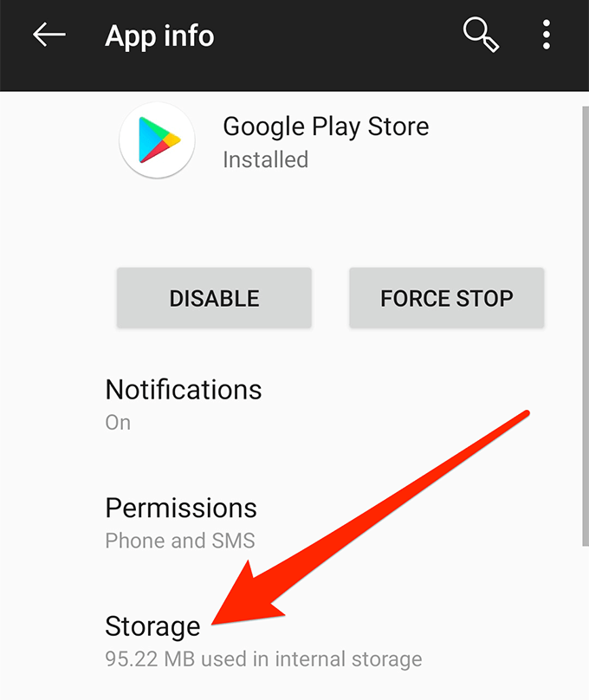Open the three-dot overflow menu
Screen dimensions: 589x700
click(x=547, y=35)
